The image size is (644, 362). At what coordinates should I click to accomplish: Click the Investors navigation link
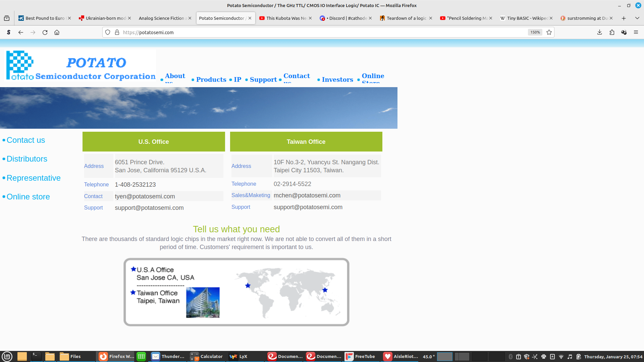pos(337,79)
